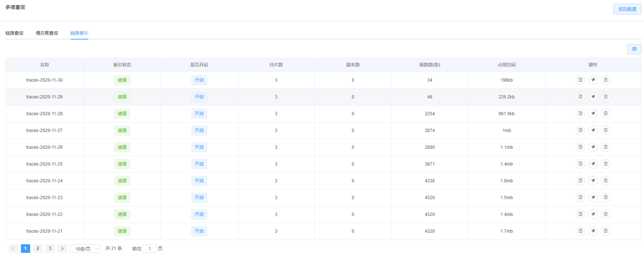The height and width of the screenshot is (273, 644).
Task: Click paper-plane icon for traces-2020-11-24
Action: tap(593, 181)
